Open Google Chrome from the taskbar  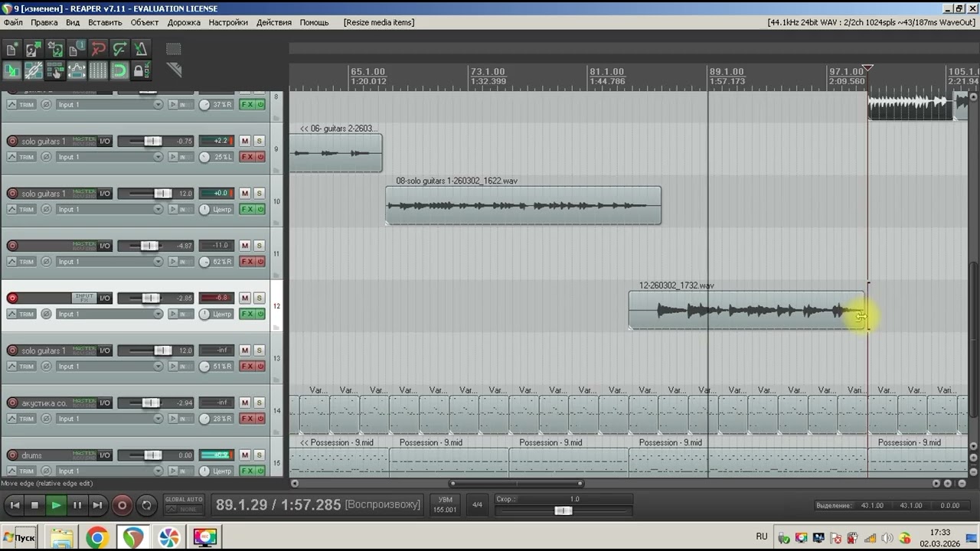coord(97,537)
